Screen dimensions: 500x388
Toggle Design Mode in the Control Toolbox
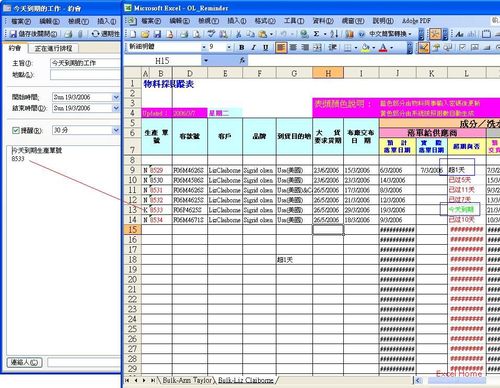[424, 48]
